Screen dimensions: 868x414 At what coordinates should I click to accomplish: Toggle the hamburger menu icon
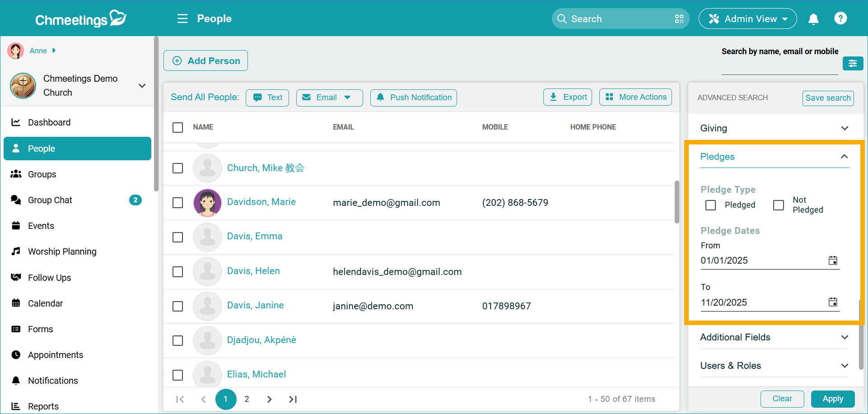click(182, 19)
